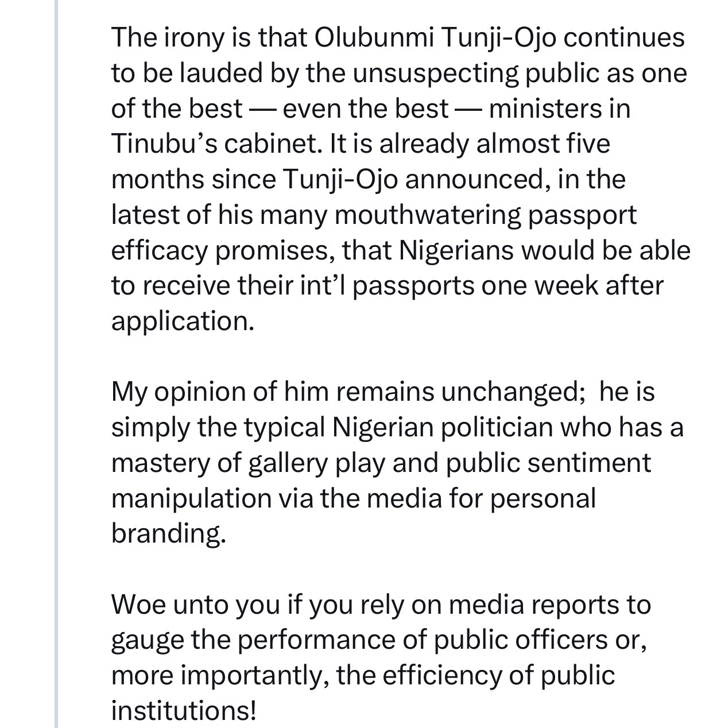Click the word "branding."
This screenshot has width=713, height=728.
point(168,533)
